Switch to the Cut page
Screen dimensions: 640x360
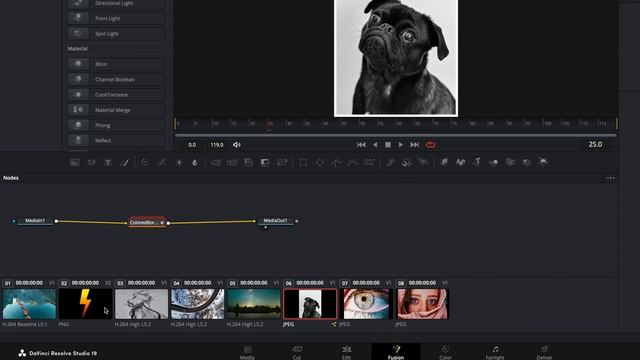(x=297, y=353)
